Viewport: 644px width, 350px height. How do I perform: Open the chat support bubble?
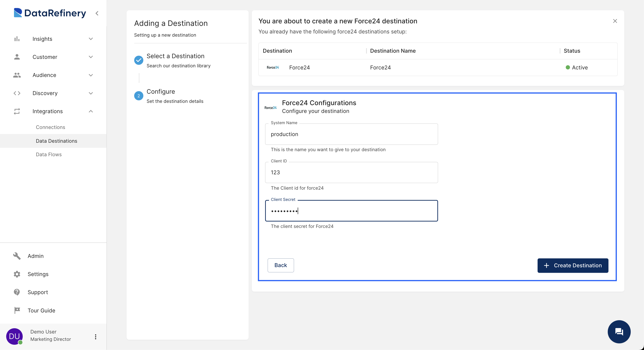[619, 332]
